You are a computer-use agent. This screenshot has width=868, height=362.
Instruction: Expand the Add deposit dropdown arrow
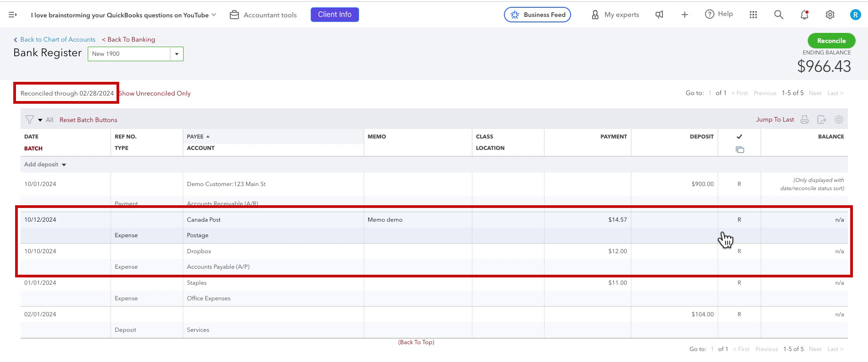64,165
